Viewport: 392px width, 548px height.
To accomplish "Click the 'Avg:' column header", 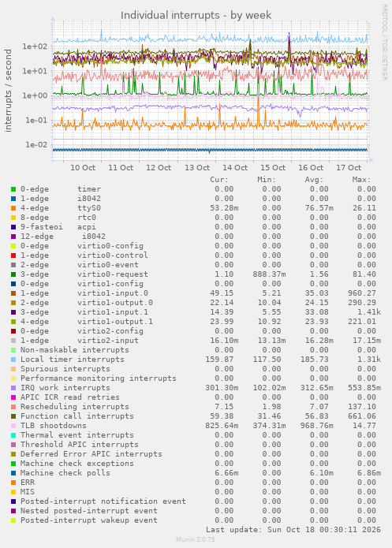I will (315, 180).
